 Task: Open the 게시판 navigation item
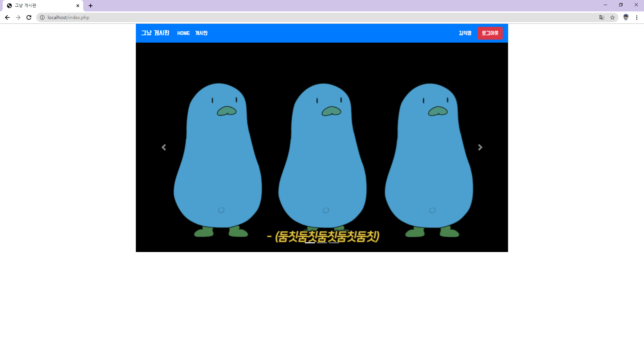coord(201,33)
